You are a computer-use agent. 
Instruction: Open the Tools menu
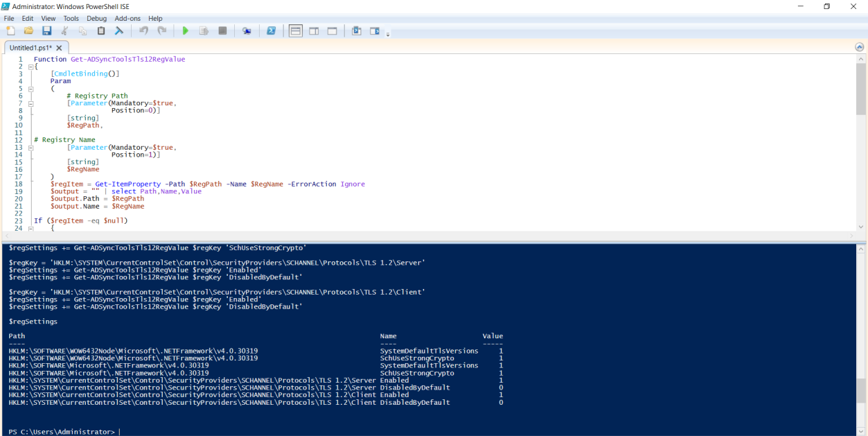[x=71, y=18]
